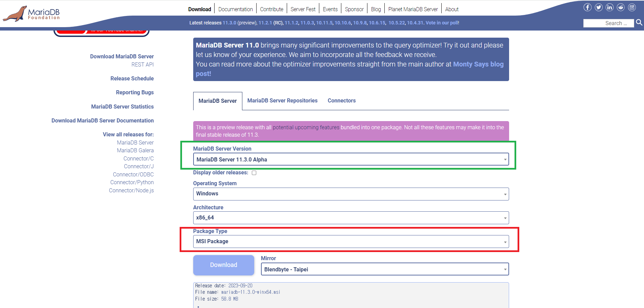View all releases for MariaDB Galera

pyautogui.click(x=135, y=150)
